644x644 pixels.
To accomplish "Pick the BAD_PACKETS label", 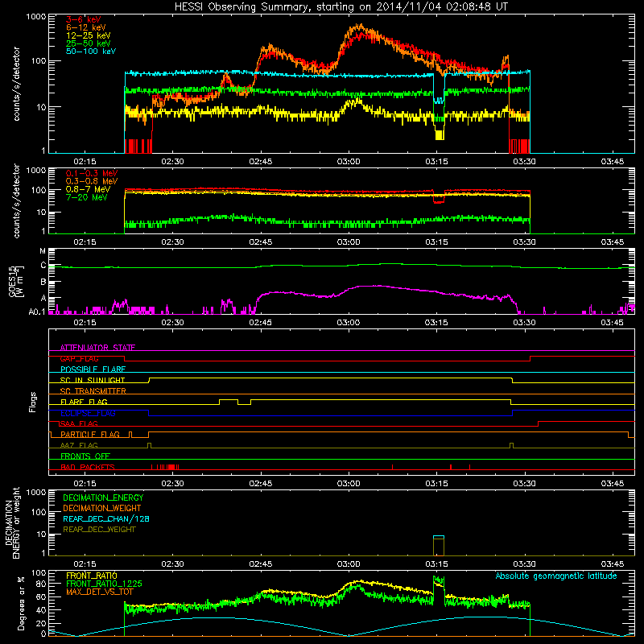I will pyautogui.click(x=88, y=467).
